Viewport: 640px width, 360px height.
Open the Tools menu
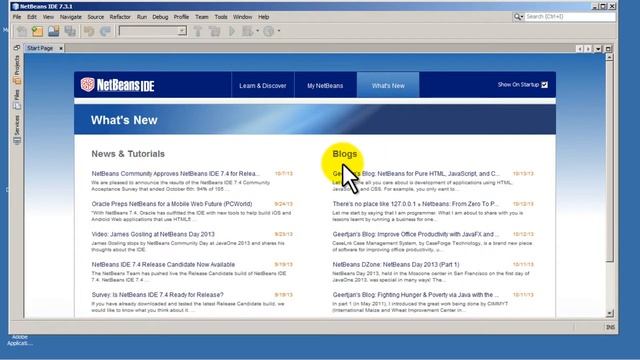coord(221,17)
